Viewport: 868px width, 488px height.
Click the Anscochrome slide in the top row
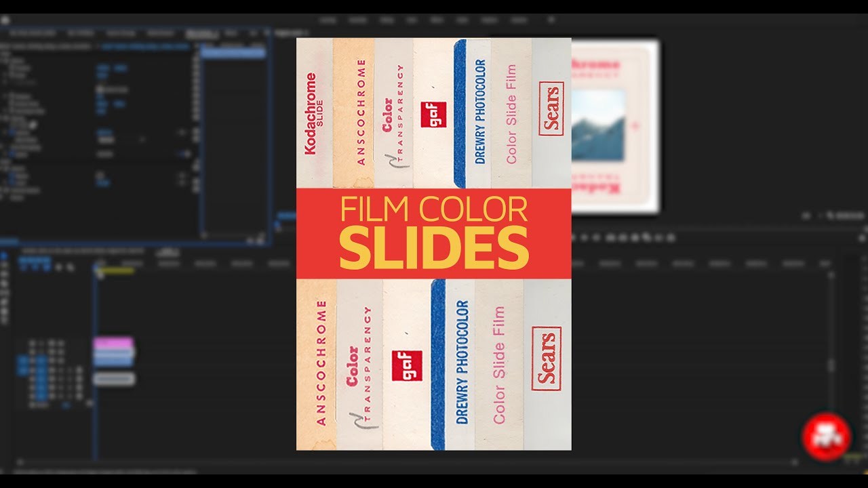point(353,113)
